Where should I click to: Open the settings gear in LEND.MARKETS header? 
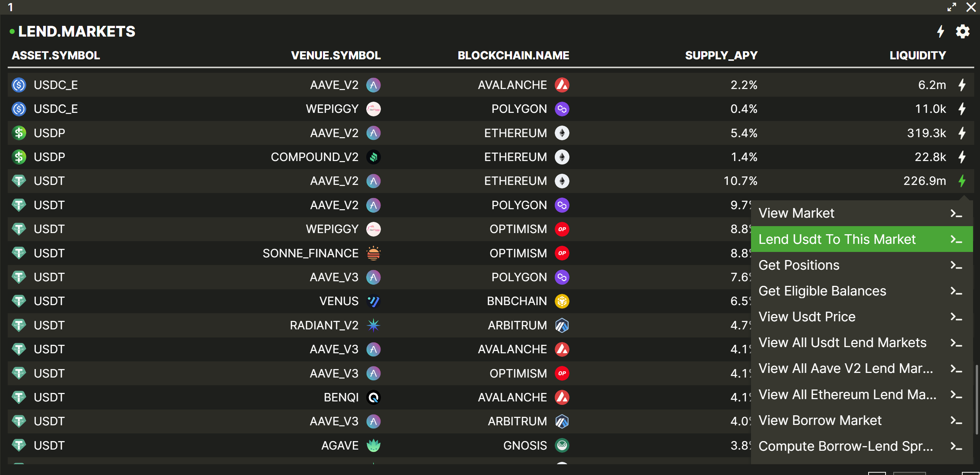(962, 32)
